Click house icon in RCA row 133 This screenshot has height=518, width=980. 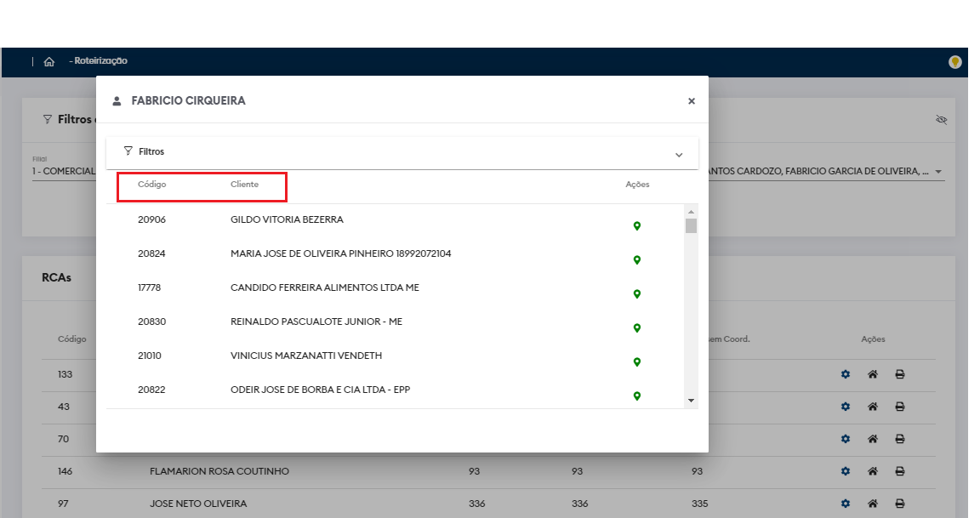coord(872,374)
